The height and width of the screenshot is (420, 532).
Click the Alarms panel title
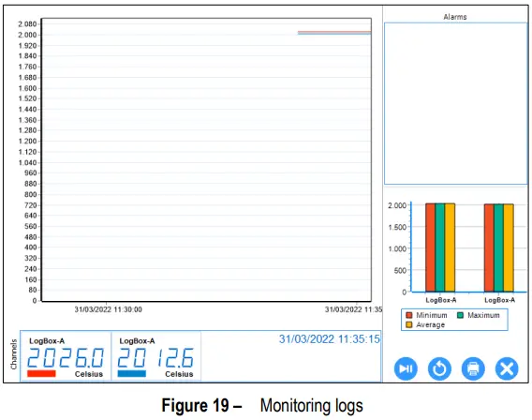click(455, 17)
